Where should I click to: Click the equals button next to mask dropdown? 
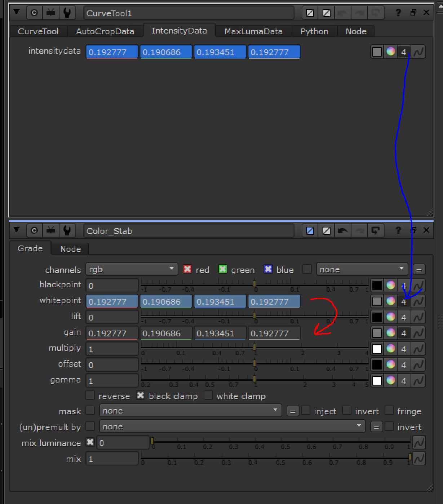[x=292, y=411]
